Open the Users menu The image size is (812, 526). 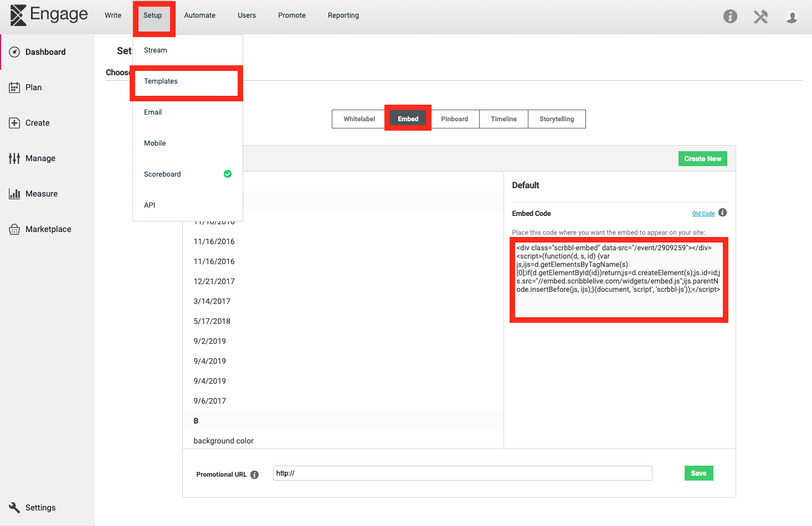coord(247,16)
